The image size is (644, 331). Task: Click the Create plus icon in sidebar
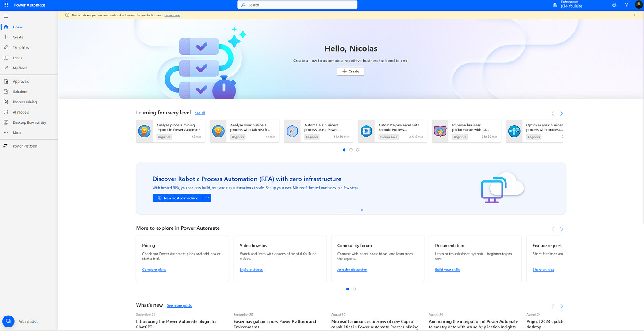pyautogui.click(x=6, y=37)
